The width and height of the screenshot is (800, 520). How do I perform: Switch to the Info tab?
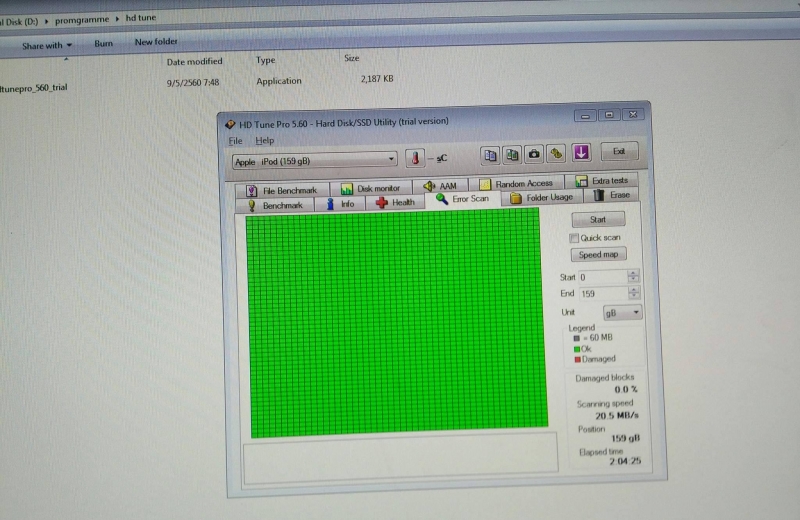coord(340,204)
